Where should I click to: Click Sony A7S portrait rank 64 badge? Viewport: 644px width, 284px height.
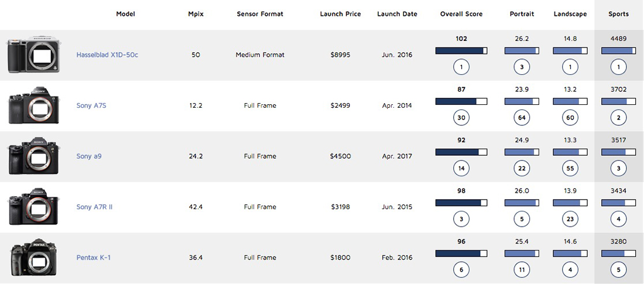coord(522,118)
